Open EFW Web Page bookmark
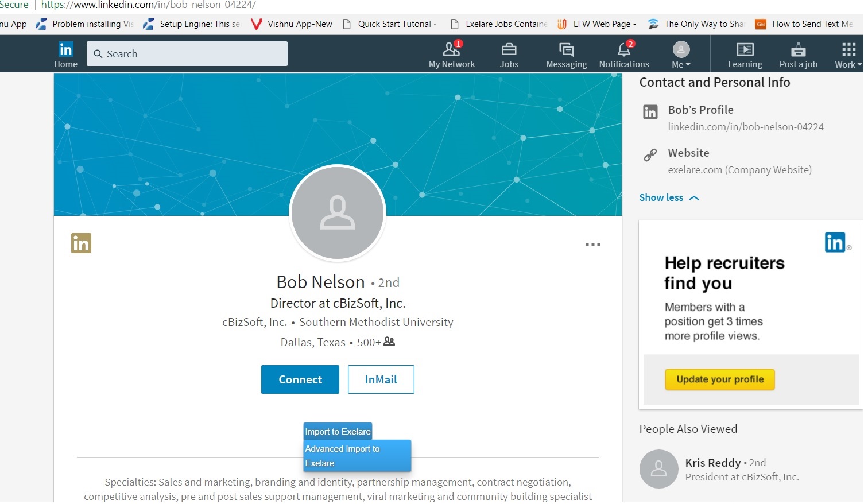 tap(597, 24)
